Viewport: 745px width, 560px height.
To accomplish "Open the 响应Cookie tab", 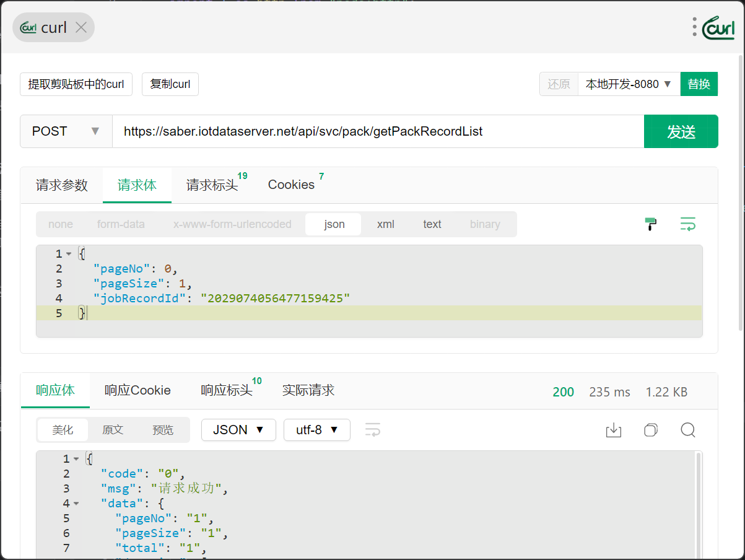I will 137,391.
